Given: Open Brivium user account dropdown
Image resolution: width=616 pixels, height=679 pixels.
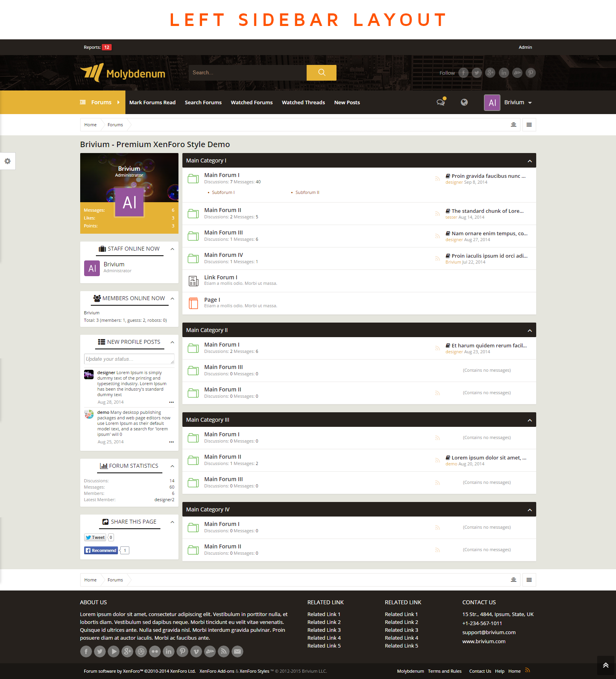Looking at the screenshot, I should (508, 102).
